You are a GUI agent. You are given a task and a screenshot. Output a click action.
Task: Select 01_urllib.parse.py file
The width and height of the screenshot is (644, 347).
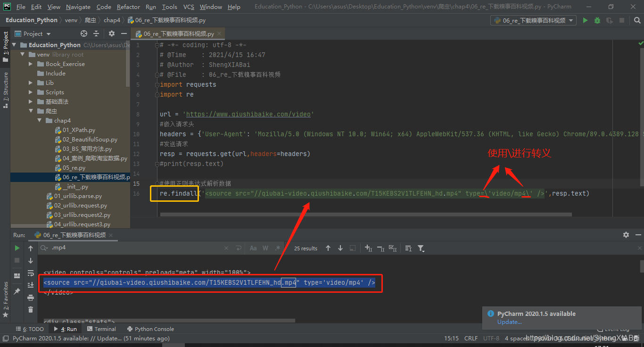click(x=78, y=196)
